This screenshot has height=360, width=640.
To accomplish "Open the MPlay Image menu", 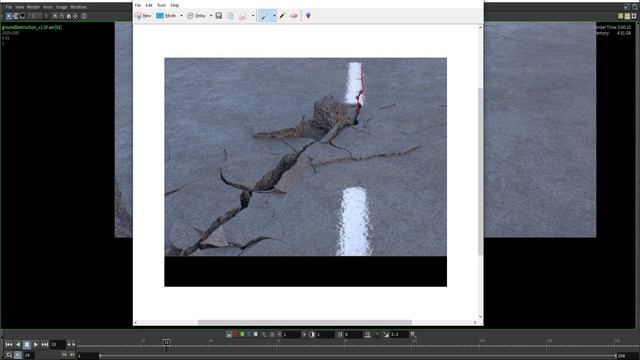I will pos(61,7).
